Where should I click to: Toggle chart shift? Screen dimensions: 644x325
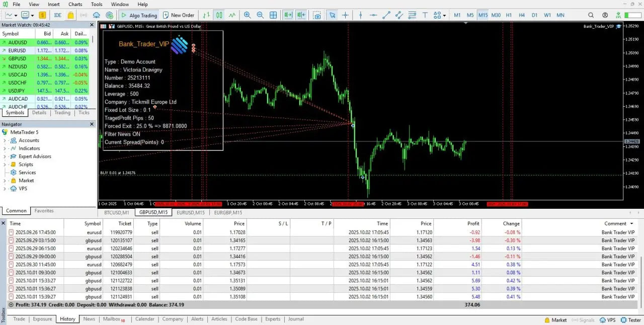[301, 15]
